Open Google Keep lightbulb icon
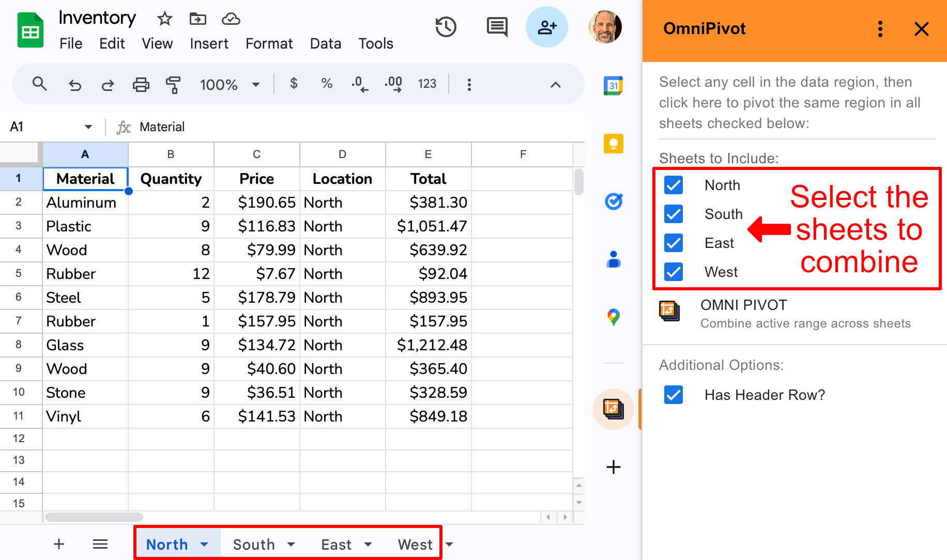The width and height of the screenshot is (947, 560). coord(613,144)
